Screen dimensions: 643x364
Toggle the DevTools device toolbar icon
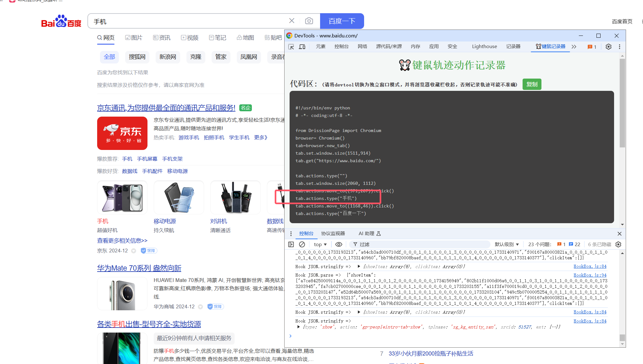302,47
